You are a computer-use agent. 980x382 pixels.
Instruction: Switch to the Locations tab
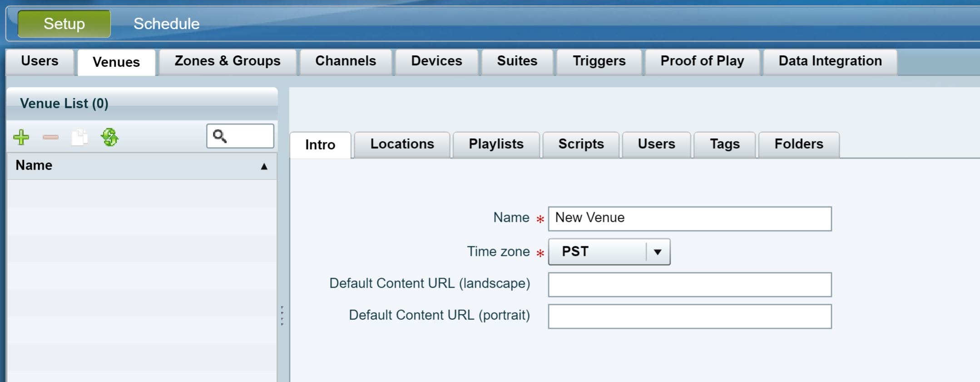402,144
